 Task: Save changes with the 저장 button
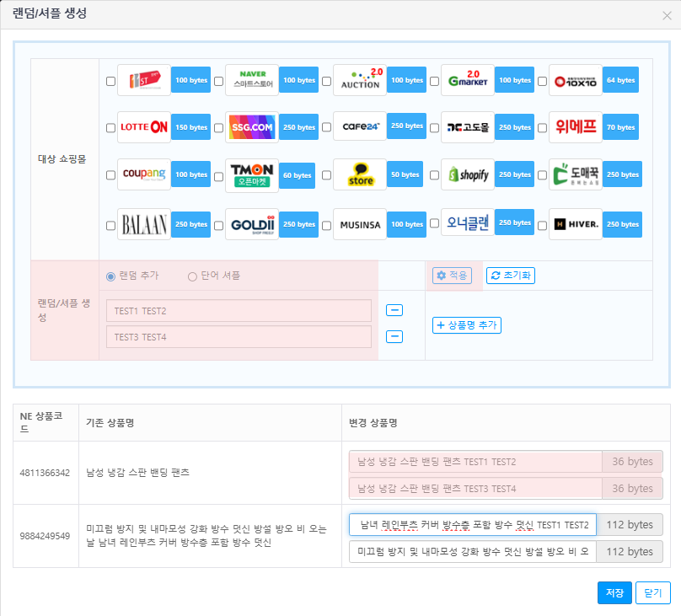pos(614,592)
